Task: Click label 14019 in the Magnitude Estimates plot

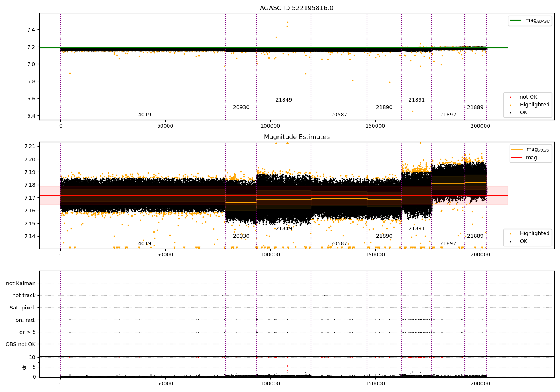Action: [x=143, y=244]
